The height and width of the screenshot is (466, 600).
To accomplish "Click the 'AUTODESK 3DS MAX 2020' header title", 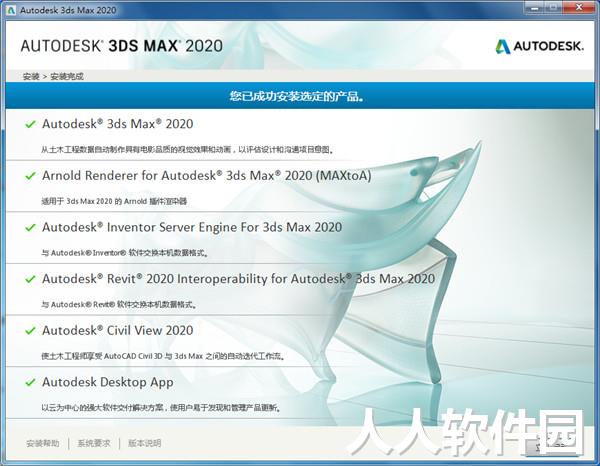I will pos(122,46).
